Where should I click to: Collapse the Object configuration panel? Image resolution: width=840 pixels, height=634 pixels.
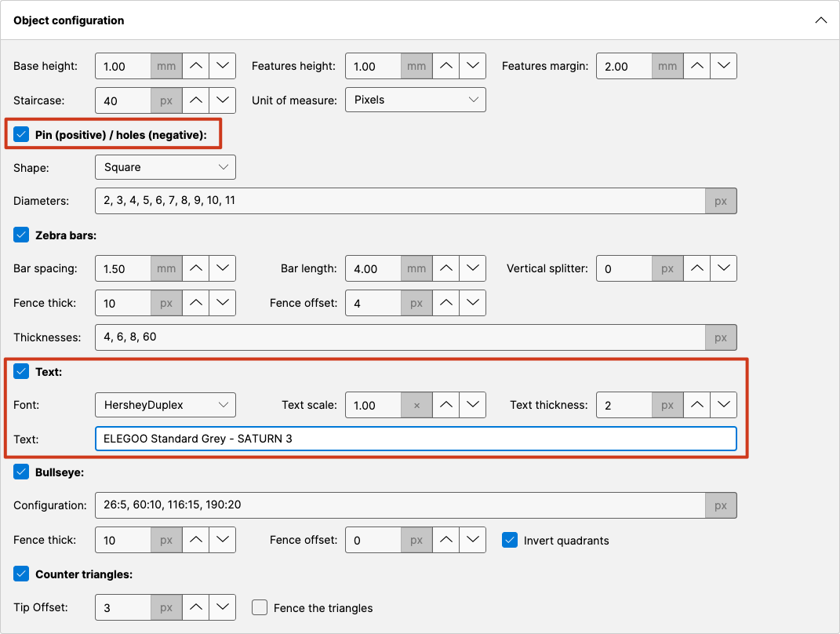(820, 20)
